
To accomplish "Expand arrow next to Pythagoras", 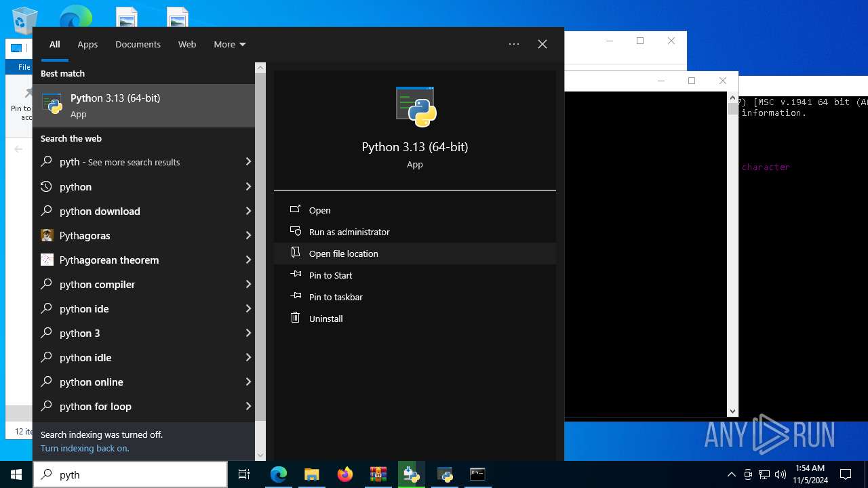I will tap(248, 235).
